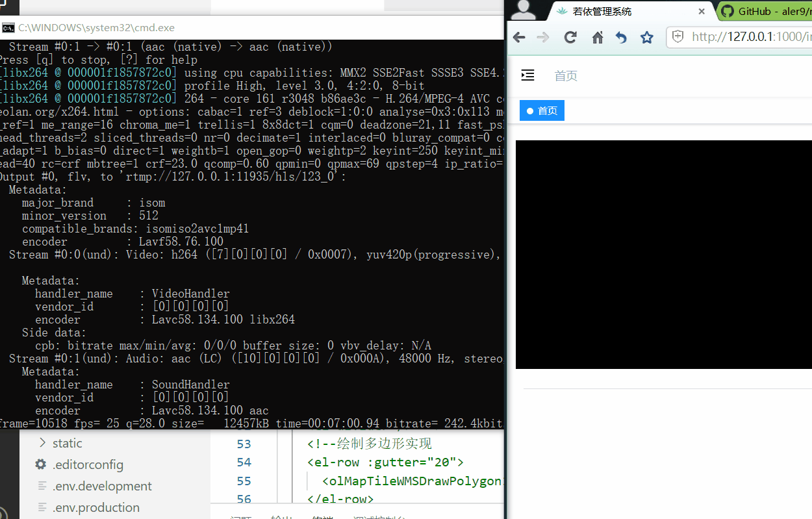The image size is (812, 519).
Task: Click the file icon beside .env.production
Action: [42, 507]
